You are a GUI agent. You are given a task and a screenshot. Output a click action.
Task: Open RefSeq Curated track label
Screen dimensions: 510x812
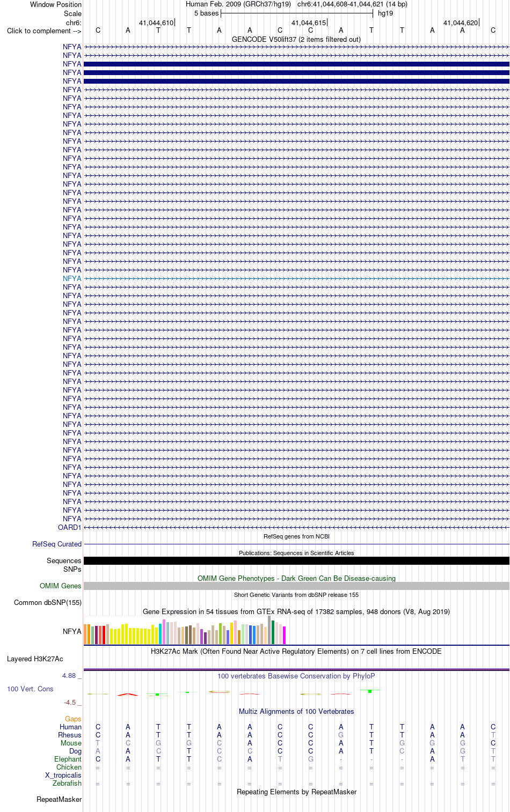[57, 544]
